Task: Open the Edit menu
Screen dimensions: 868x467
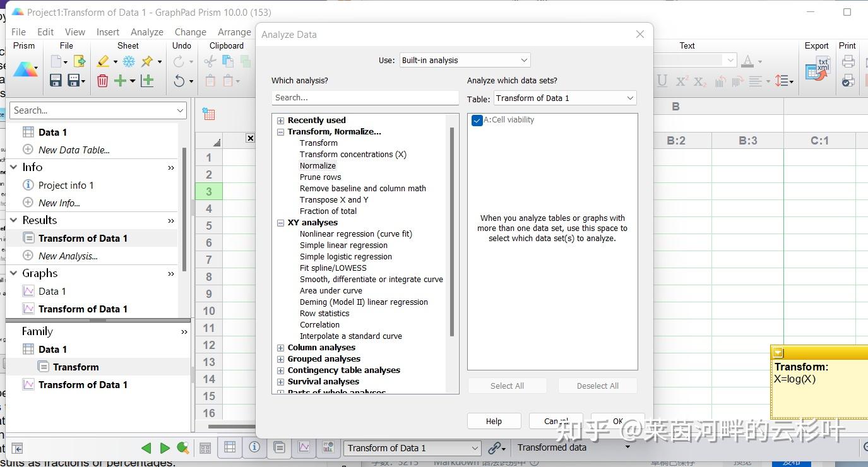Action: point(45,32)
